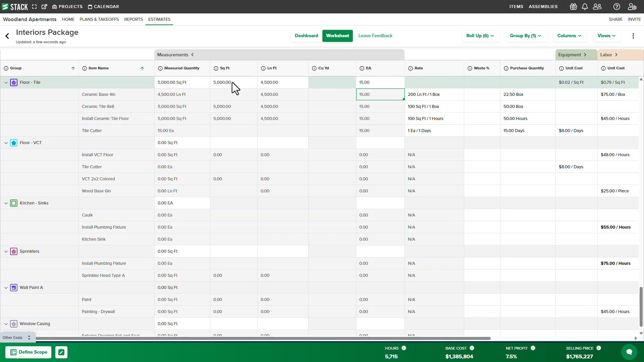This screenshot has height=362, width=644.
Task: Click the Define Scope button
Action: click(29, 352)
